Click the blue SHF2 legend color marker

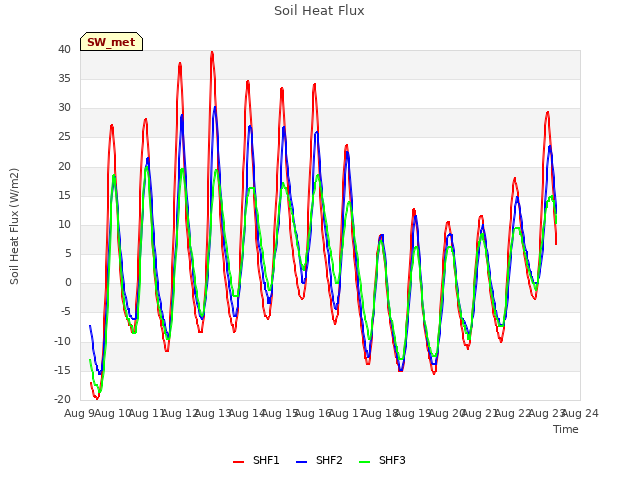point(301,462)
